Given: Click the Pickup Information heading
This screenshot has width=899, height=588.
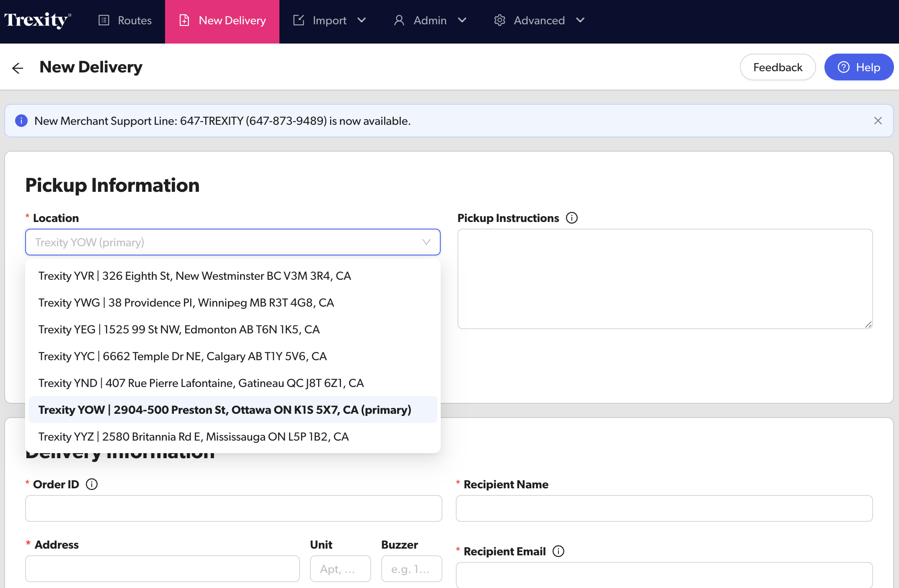Looking at the screenshot, I should coord(112,185).
